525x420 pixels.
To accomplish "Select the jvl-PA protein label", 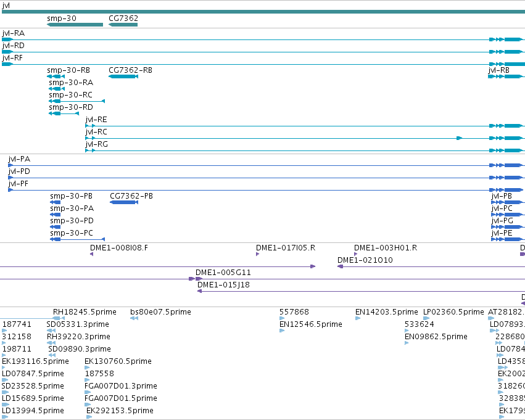I will [19, 159].
